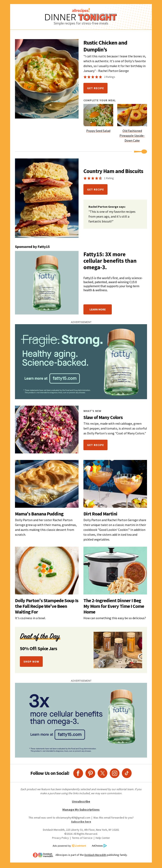Open the Poppy Seed Salad link
This screenshot has height=868, width=162.
[98, 131]
